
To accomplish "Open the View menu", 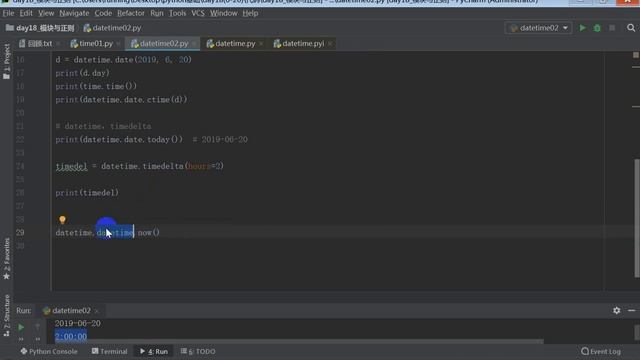I will 46,13.
